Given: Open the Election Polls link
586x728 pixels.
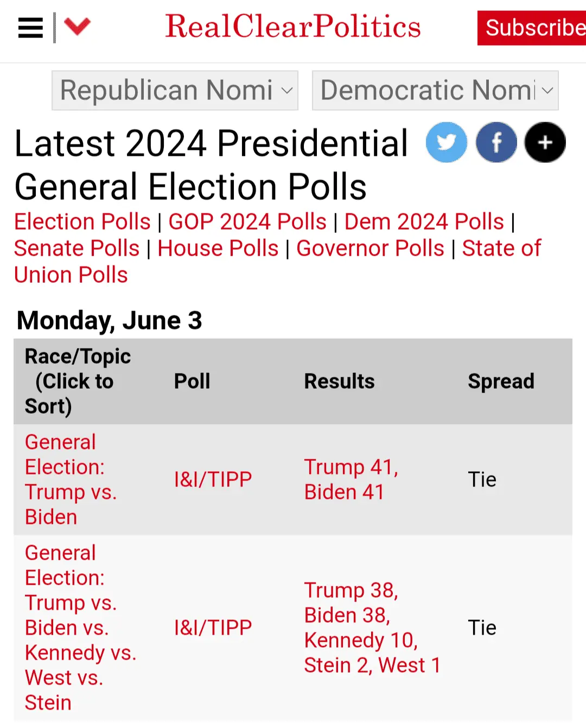Looking at the screenshot, I should click(82, 221).
